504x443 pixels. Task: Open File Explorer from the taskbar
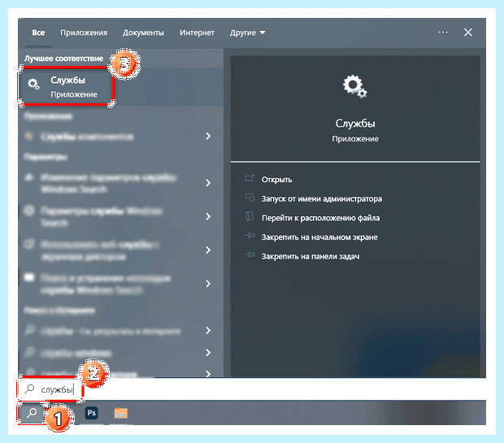click(121, 413)
